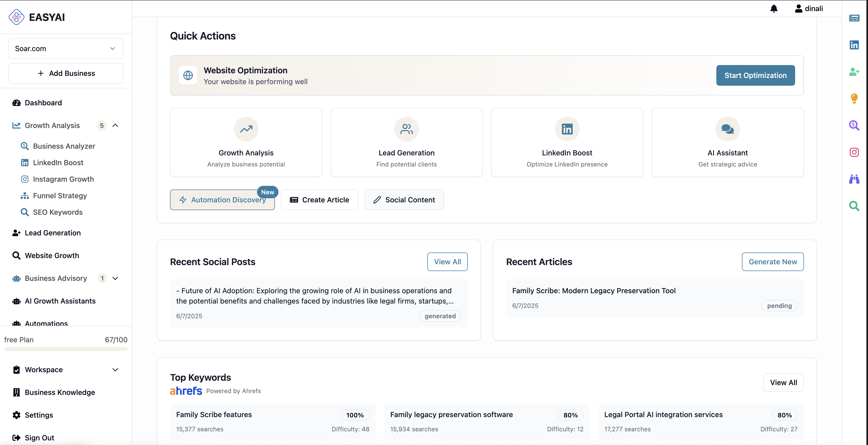Click the Create Article button
The image size is (868, 445).
click(320, 200)
